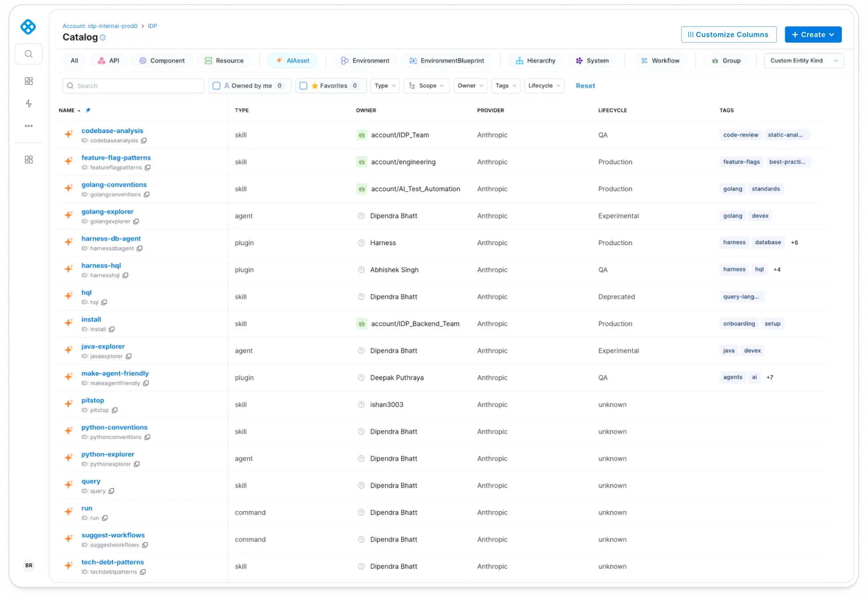Select the Component entity tab

pos(162,61)
